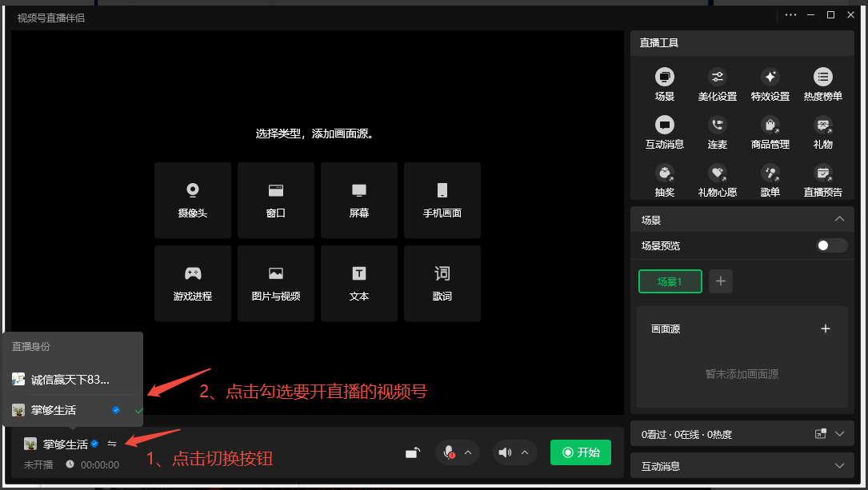Open the 互动消息 tool icon
This screenshot has height=490, width=868.
coord(664,133)
